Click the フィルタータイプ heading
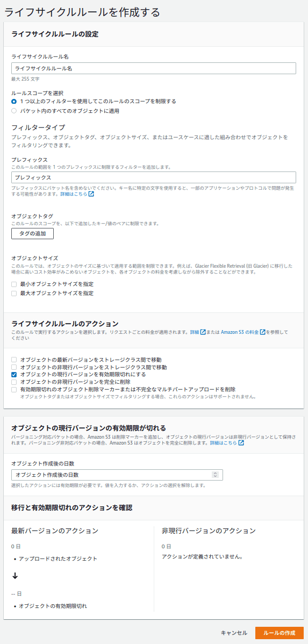This screenshot has width=308, height=644. (39, 127)
